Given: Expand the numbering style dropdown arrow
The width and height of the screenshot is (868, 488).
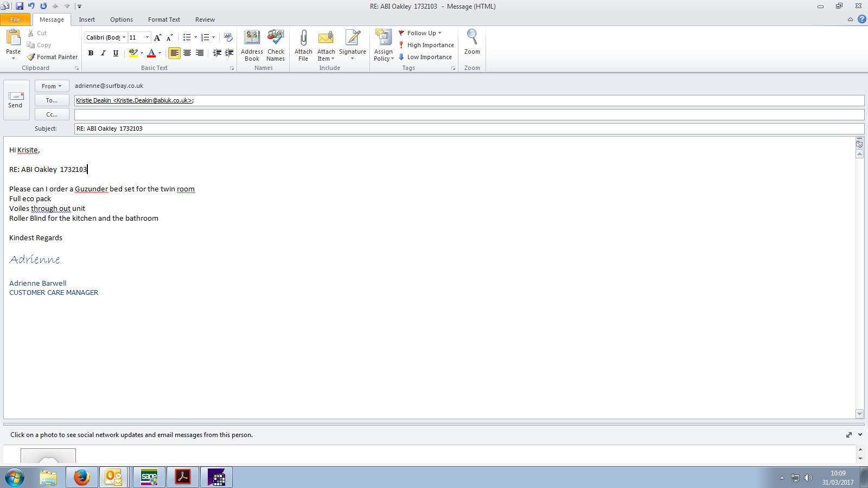Looking at the screenshot, I should point(214,37).
